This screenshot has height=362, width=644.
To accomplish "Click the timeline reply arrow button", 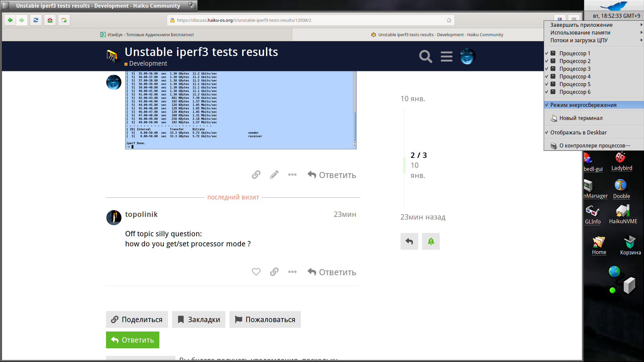I will pos(409,241).
